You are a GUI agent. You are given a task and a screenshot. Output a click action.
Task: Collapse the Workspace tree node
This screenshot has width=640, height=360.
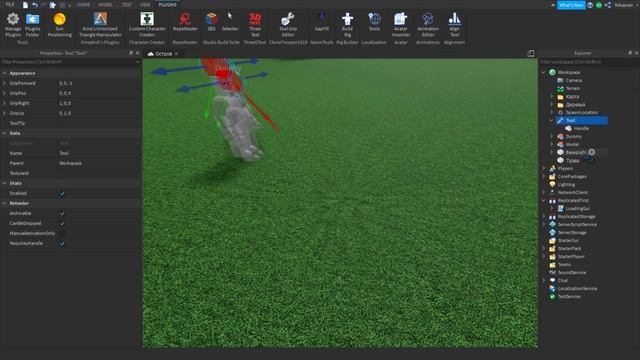543,72
